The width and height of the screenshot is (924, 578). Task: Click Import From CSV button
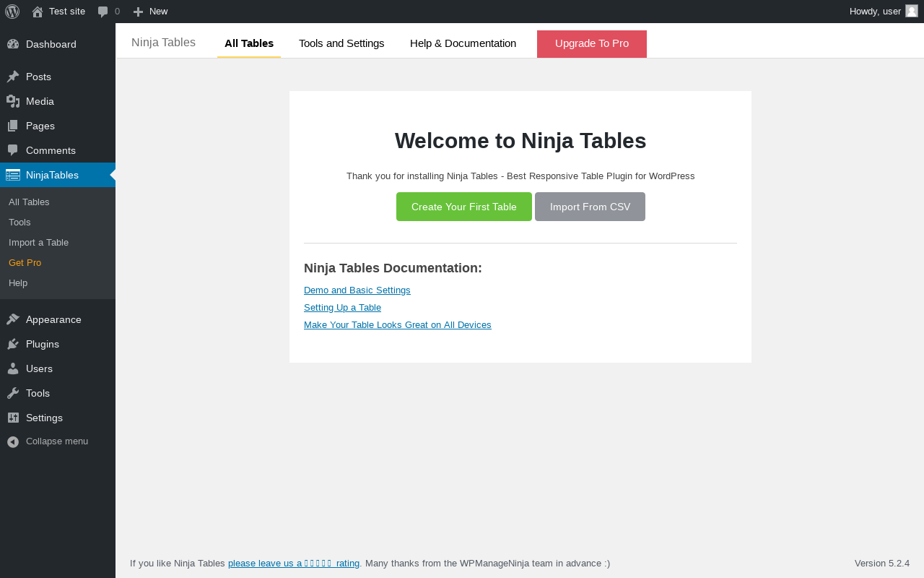point(590,207)
